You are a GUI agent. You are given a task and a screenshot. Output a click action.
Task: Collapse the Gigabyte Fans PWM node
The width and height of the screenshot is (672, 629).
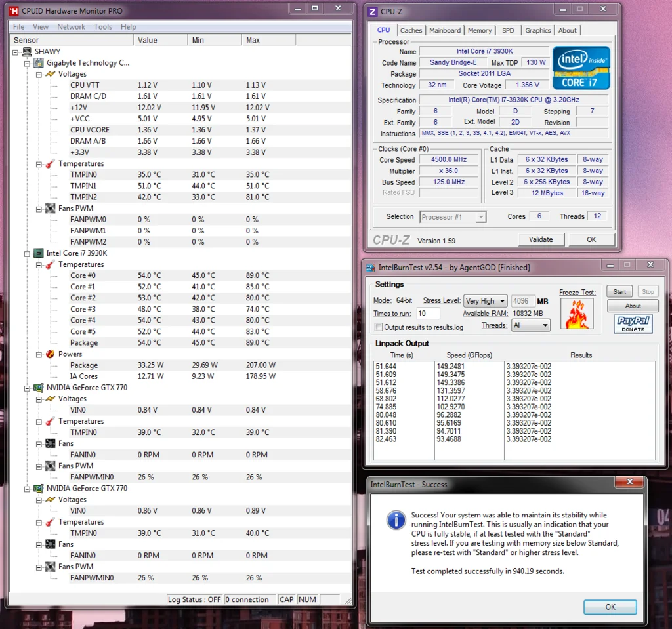tap(39, 209)
